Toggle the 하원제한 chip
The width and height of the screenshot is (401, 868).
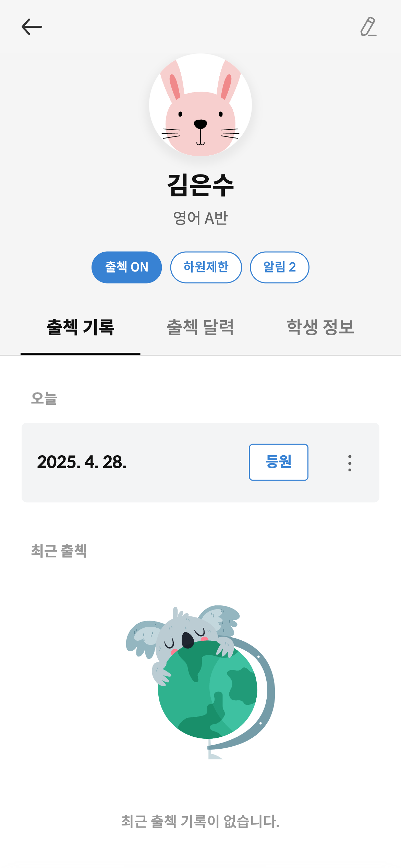[x=206, y=267]
